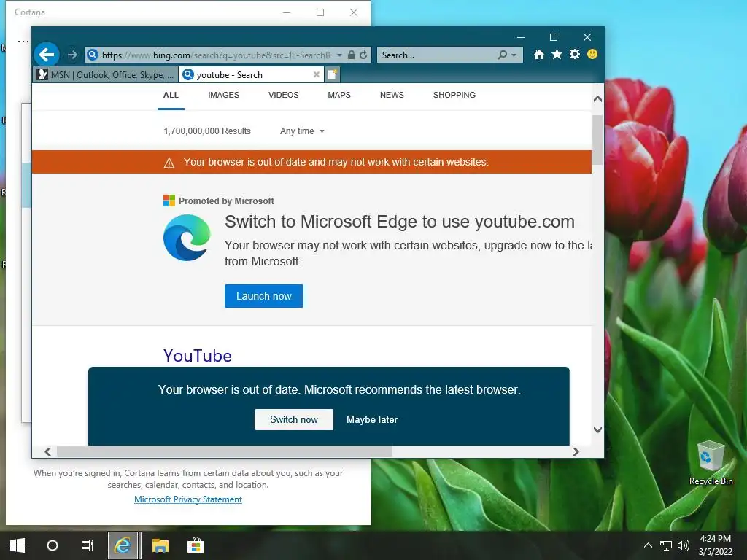
Task: Switch to the 'MSN | Outlook, Office, Skype' tab
Action: click(106, 75)
